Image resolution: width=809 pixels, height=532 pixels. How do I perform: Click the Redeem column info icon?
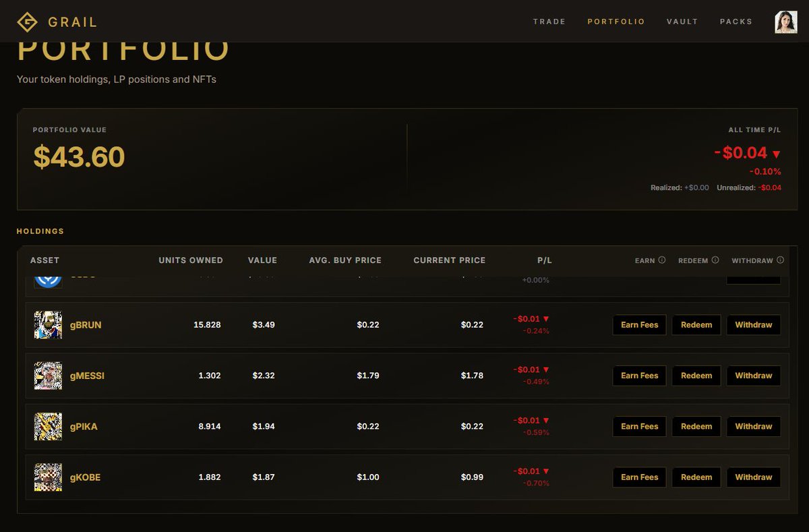715,260
